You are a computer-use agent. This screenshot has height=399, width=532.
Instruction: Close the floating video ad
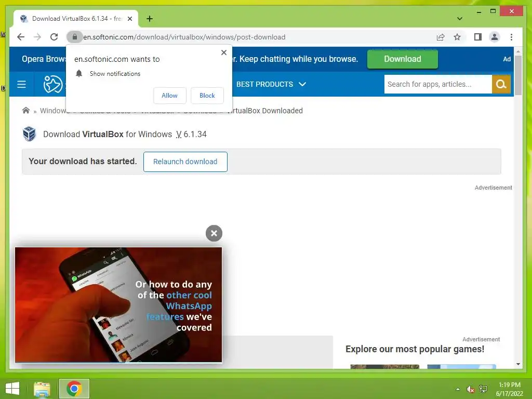214,233
